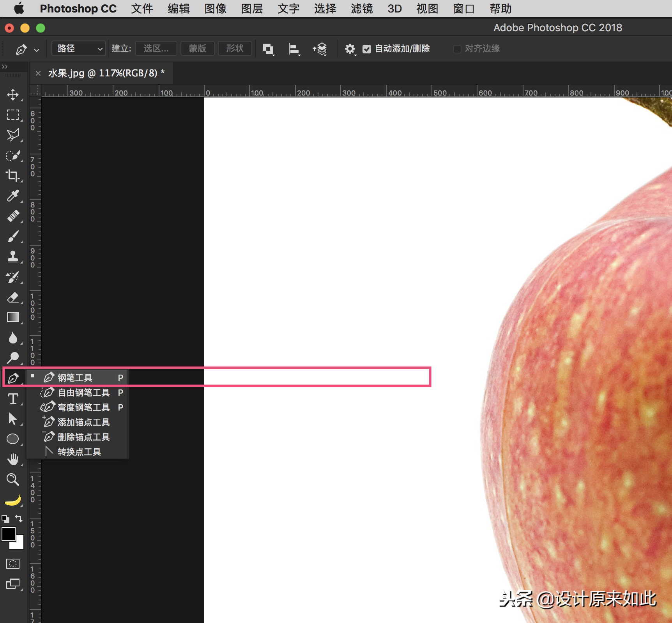Select the Horizontal Type tool
The height and width of the screenshot is (623, 672).
[13, 398]
